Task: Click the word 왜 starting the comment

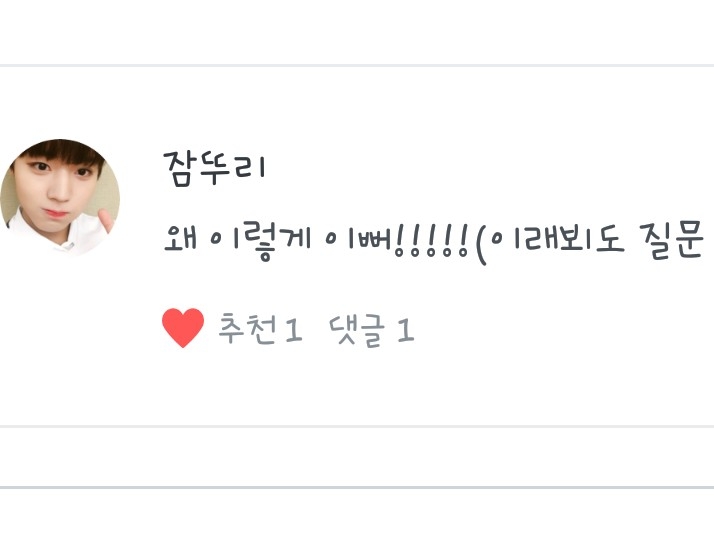Action: click(x=180, y=238)
